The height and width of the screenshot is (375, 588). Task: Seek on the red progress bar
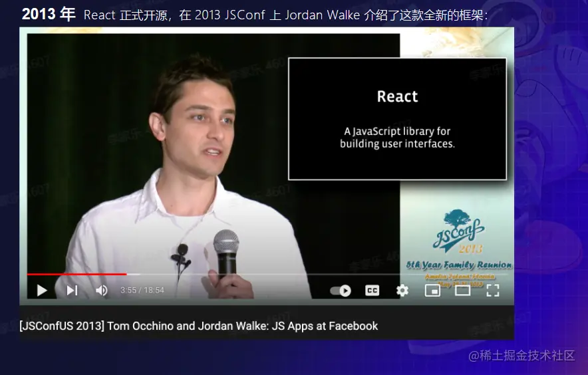point(77,274)
